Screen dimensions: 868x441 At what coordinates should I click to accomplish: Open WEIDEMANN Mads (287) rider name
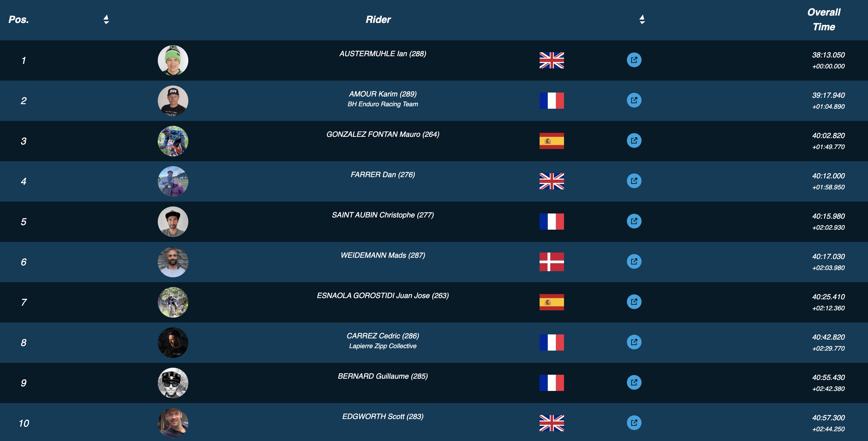click(382, 255)
